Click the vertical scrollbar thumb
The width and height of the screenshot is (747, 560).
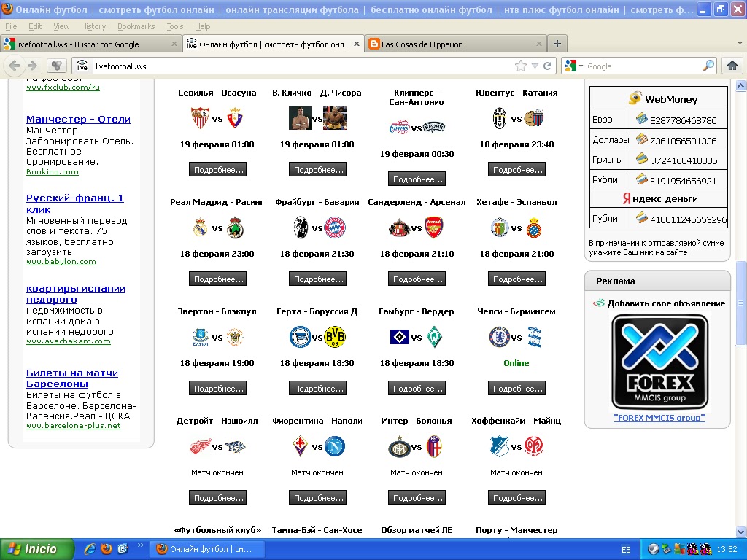point(741,303)
